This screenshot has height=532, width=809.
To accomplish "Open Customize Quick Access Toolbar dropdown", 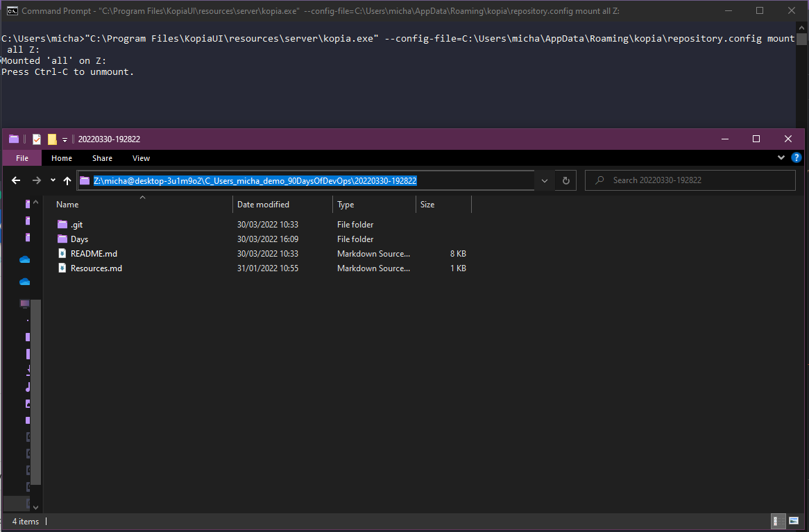I will pyautogui.click(x=65, y=139).
